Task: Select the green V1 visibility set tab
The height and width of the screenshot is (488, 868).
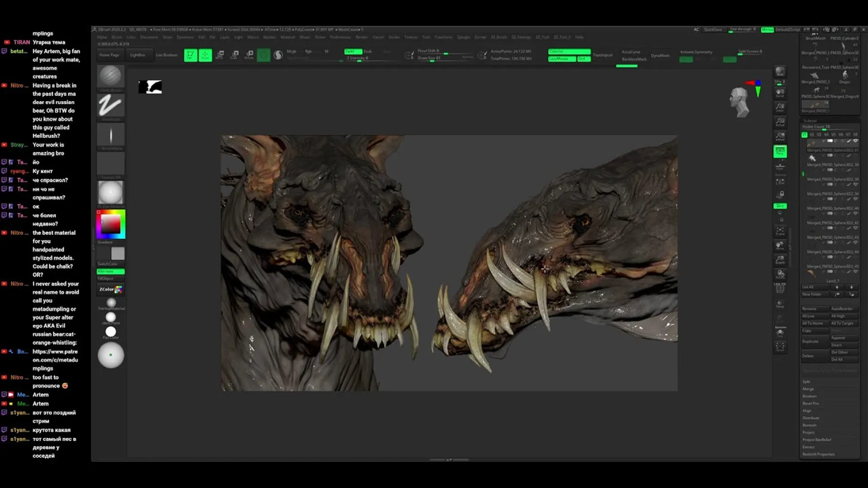Action: 804,135
